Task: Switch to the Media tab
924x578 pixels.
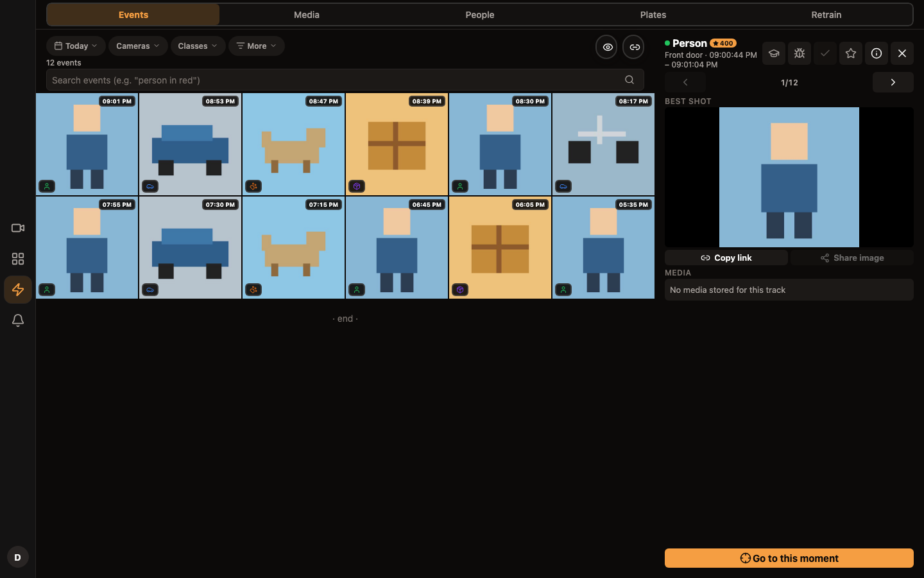Action: pyautogui.click(x=307, y=14)
